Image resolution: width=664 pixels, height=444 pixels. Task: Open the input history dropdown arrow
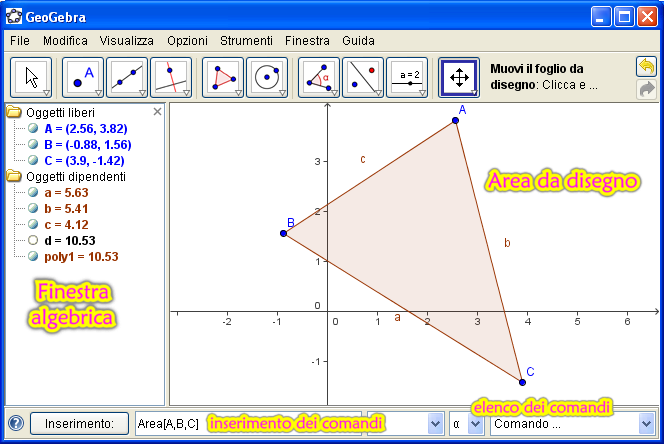tap(436, 424)
